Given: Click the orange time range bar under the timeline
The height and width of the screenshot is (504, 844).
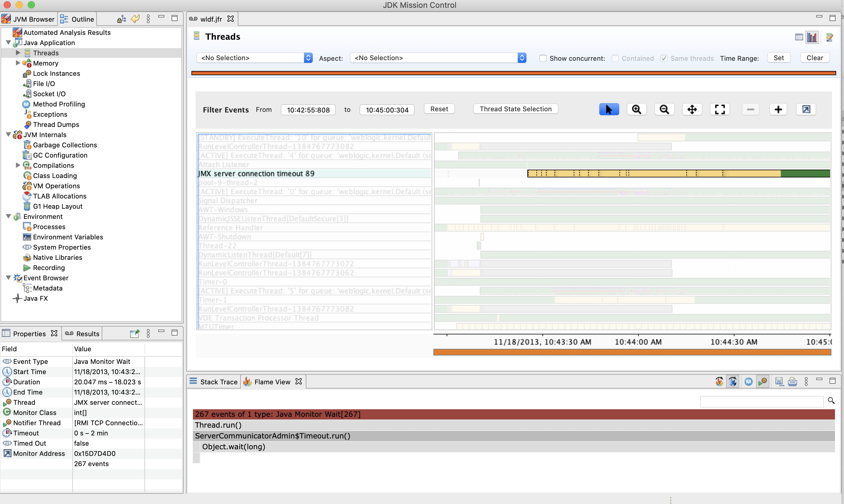Looking at the screenshot, I should pyautogui.click(x=632, y=352).
